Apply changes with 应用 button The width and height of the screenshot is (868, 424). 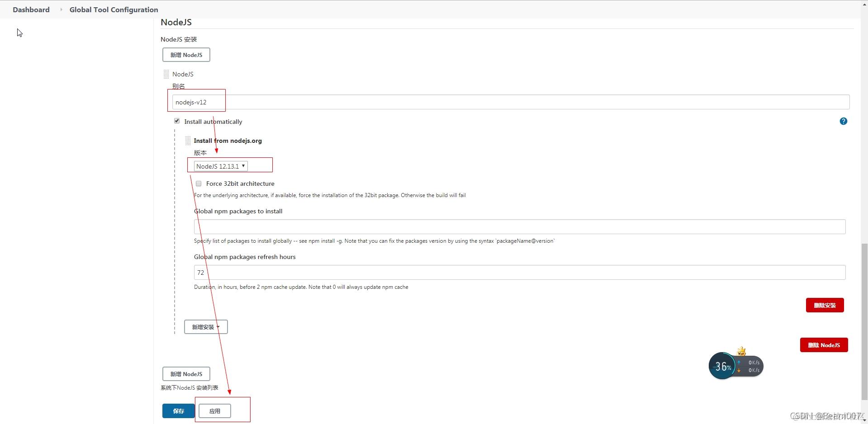pos(215,411)
